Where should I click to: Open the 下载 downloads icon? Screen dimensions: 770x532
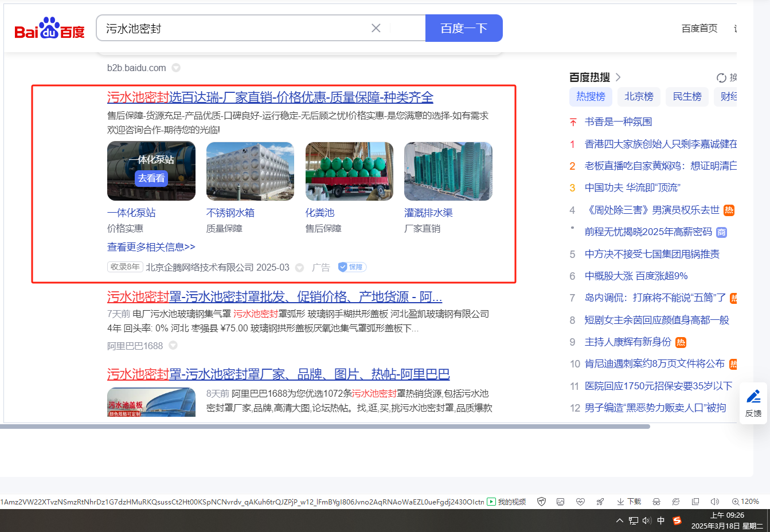pos(629,502)
